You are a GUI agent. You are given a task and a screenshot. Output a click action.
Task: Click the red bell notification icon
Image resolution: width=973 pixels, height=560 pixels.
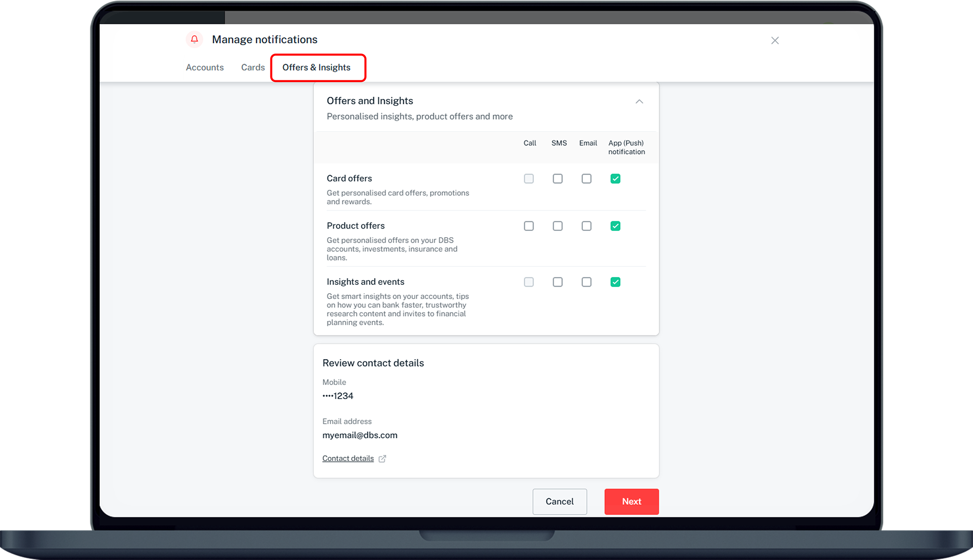pyautogui.click(x=194, y=39)
